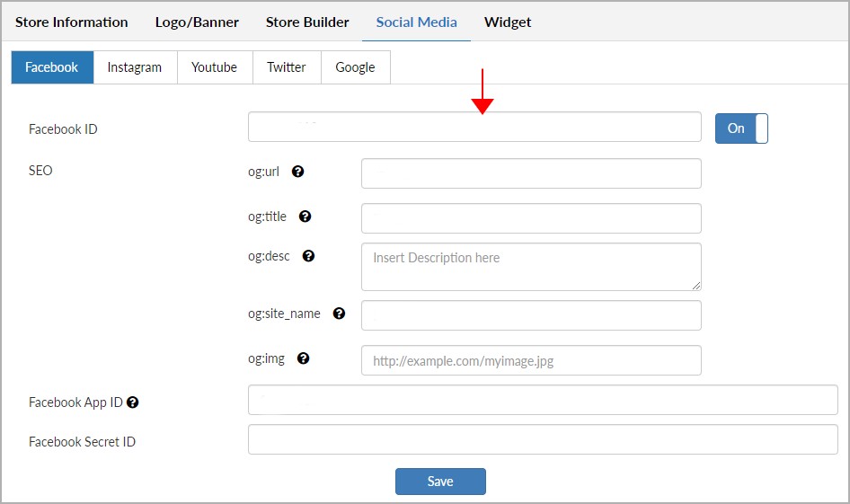Open the Facebook App ID help icon
This screenshot has width=850, height=504.
click(x=133, y=402)
